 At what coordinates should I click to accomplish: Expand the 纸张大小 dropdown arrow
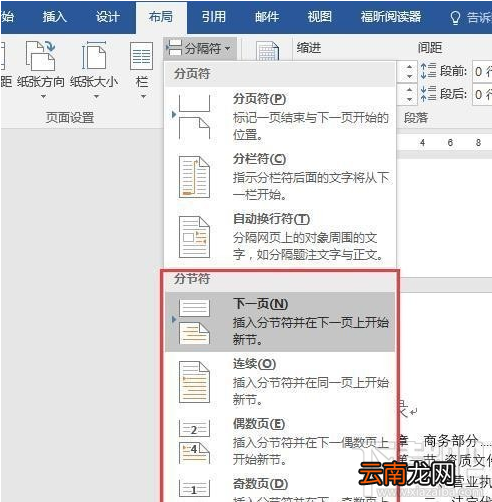point(96,97)
